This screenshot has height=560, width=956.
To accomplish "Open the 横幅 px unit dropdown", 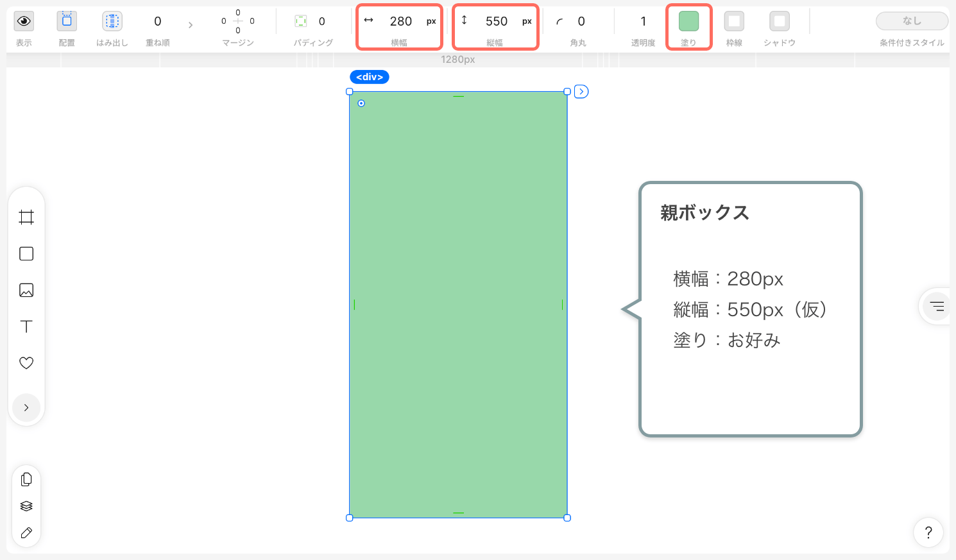I will [431, 21].
